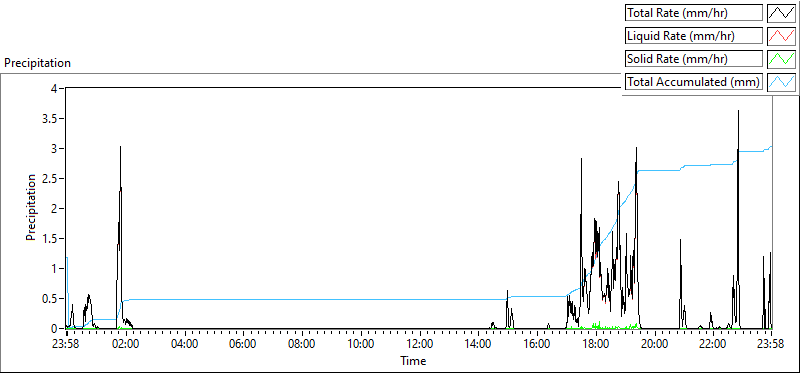
Task: Click the Total Rate legend plot sample
Action: pos(781,13)
